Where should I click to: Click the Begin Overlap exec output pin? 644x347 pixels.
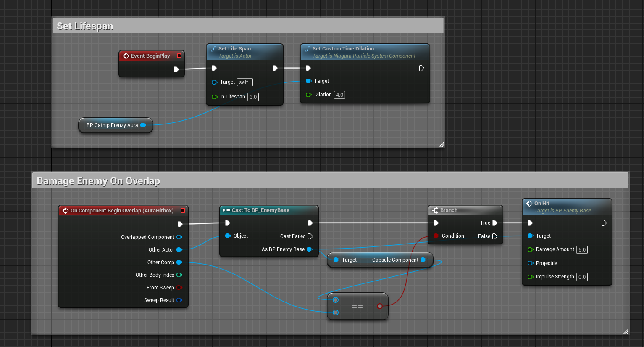point(180,224)
